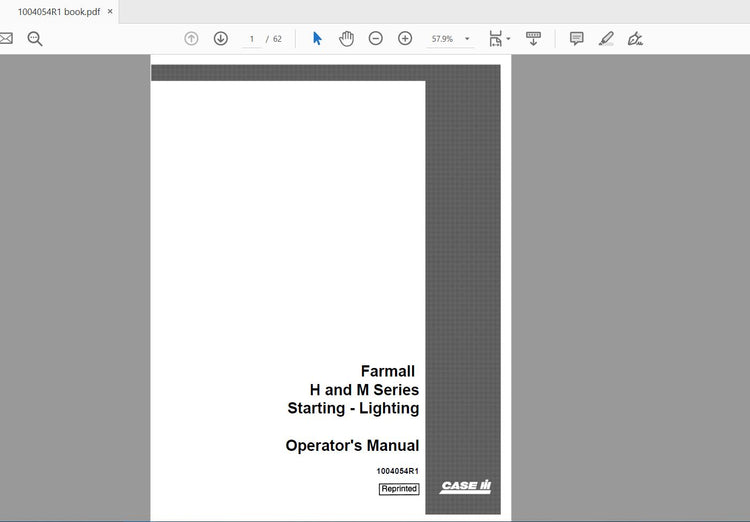Click the boxed 'Reprinted' label

(399, 489)
